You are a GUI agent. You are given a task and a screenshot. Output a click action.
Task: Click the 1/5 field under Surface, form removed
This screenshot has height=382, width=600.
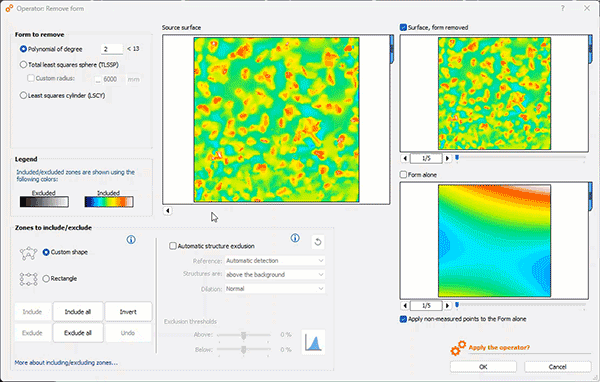pos(426,158)
